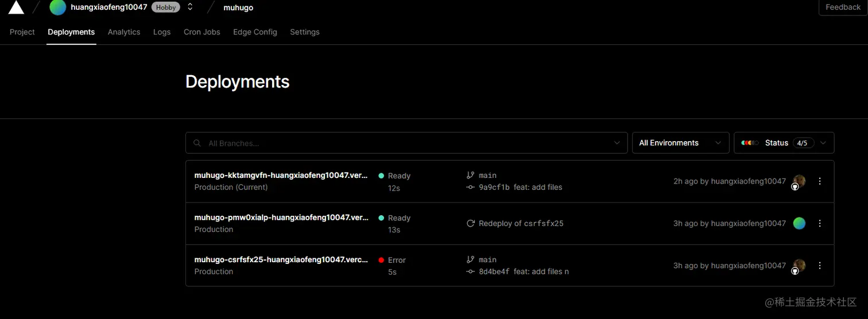Click the gradient avatar in the pmw0xialp row

click(x=799, y=223)
